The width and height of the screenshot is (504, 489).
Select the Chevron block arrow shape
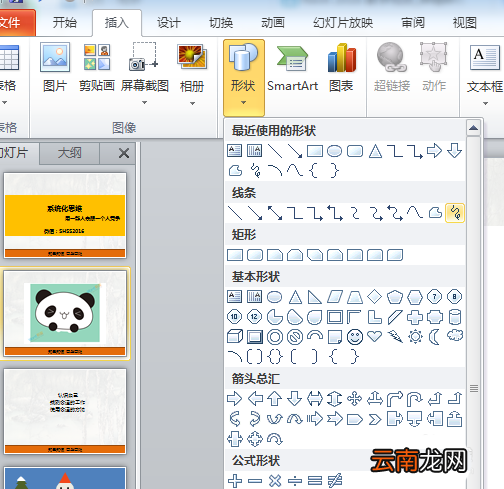(375, 419)
